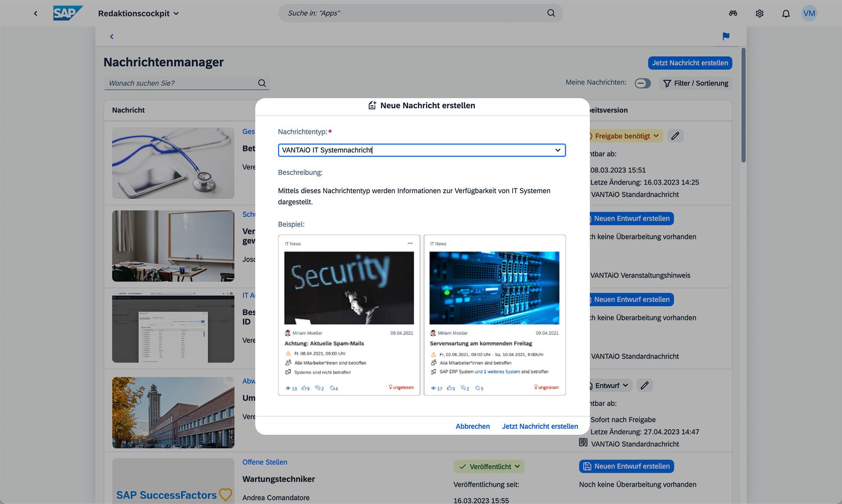Open the Veröffentlicht status dropdown
842x504 pixels.
(489, 467)
